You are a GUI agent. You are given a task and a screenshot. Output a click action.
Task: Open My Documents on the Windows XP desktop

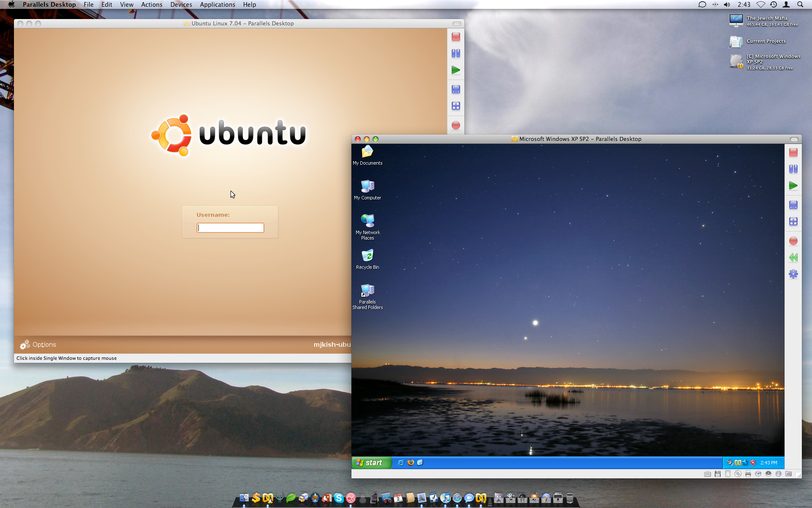(x=368, y=155)
